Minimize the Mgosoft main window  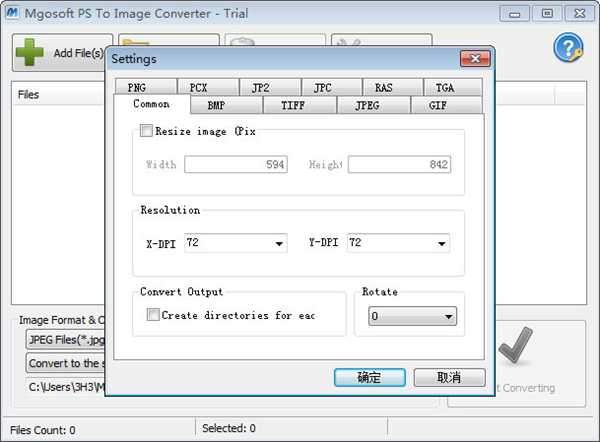pyautogui.click(x=515, y=14)
